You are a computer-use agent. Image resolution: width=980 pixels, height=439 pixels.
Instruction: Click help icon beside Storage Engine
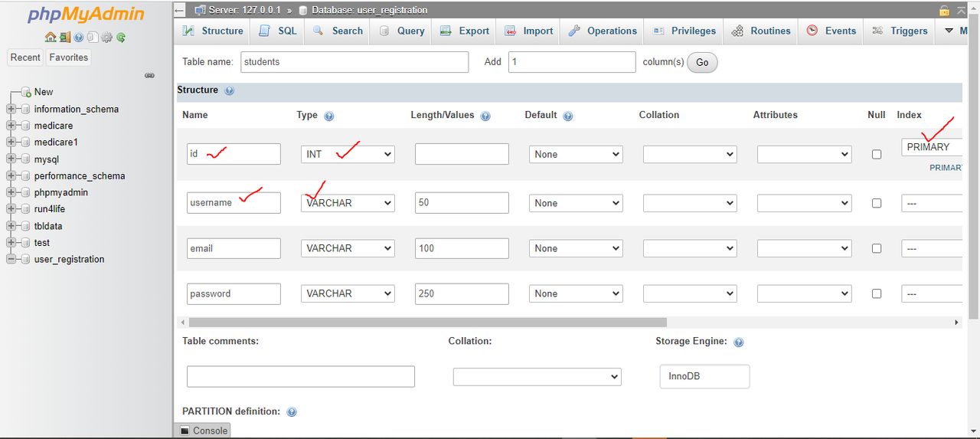739,342
